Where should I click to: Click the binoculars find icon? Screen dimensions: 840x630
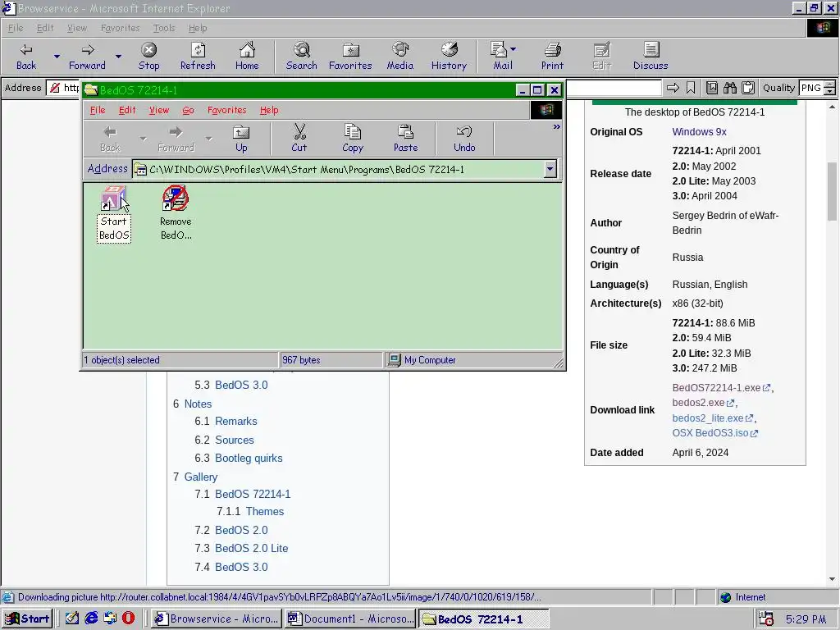pyautogui.click(x=729, y=88)
